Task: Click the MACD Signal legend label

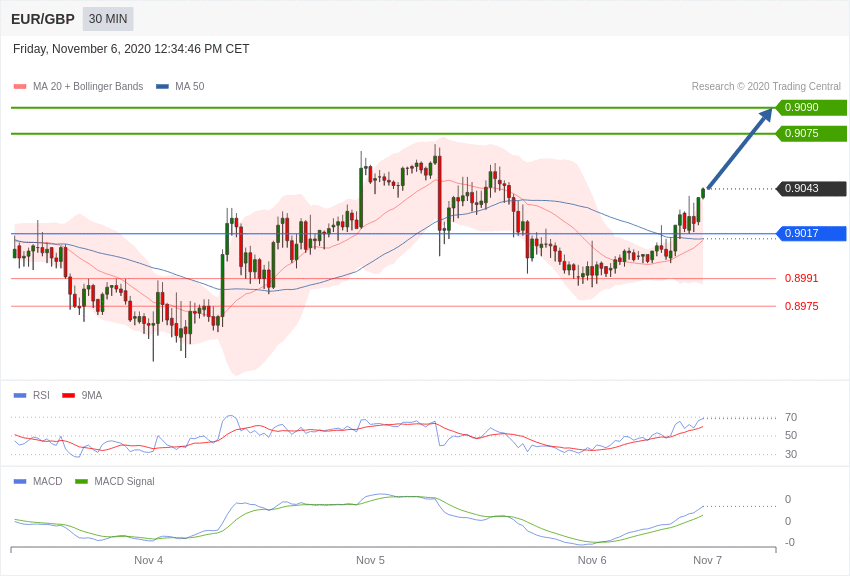Action: click(124, 481)
